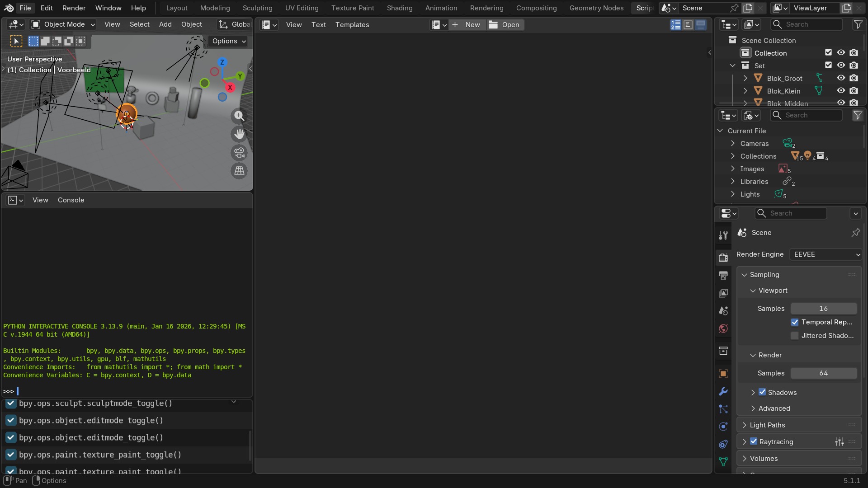868x488 pixels.
Task: Switch orthographic/perspective grid icon in viewport
Action: (239, 171)
